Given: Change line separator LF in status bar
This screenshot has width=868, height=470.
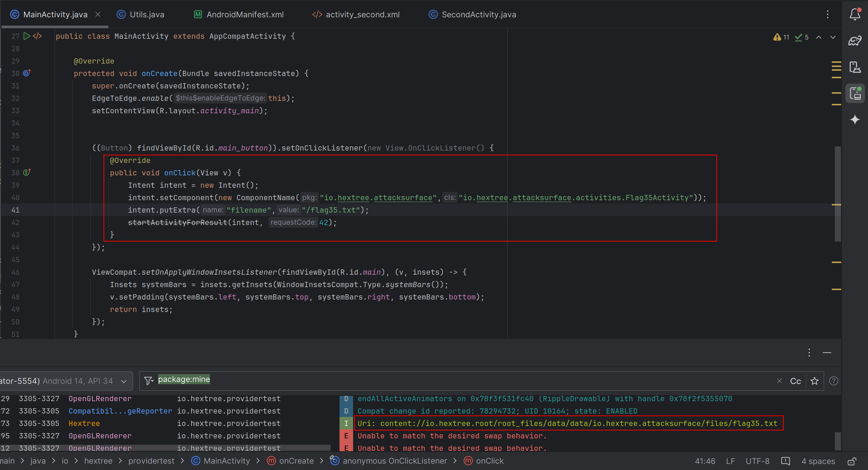Looking at the screenshot, I should click(730, 461).
